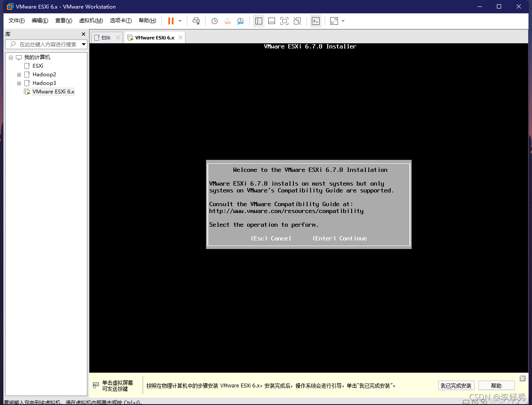Select 我的计算机 in the library

tap(37, 57)
